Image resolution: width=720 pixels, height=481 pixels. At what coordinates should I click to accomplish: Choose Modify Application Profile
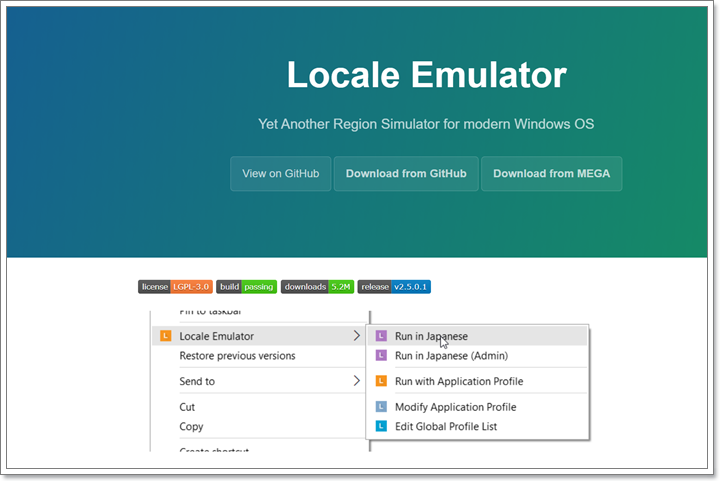click(x=478, y=407)
